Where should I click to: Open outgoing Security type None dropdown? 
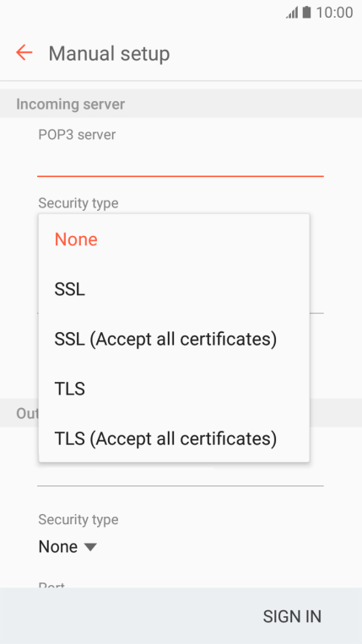[x=68, y=547]
